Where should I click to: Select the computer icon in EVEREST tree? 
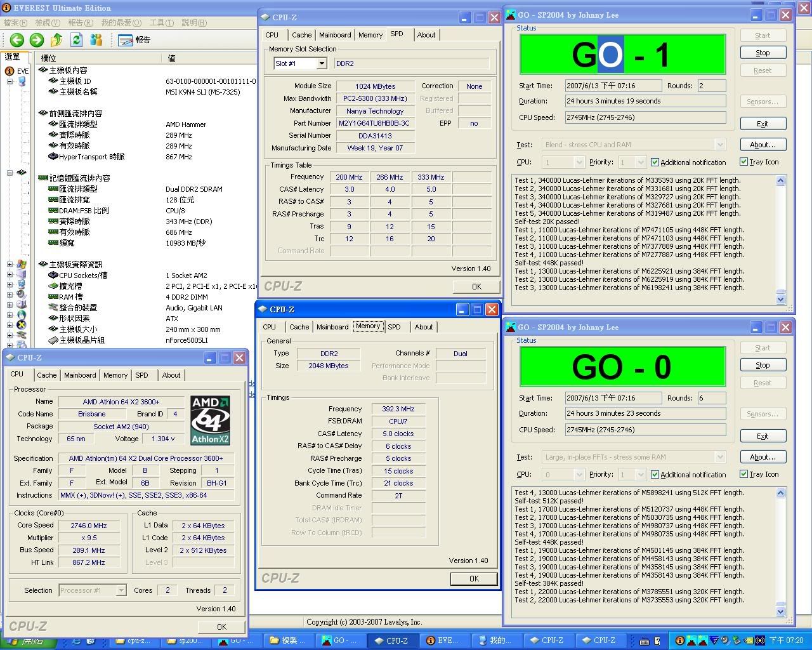(x=22, y=81)
